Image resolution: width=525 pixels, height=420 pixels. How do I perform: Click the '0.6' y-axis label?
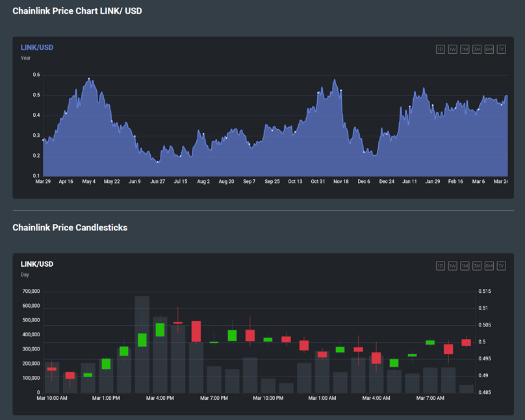36,75
